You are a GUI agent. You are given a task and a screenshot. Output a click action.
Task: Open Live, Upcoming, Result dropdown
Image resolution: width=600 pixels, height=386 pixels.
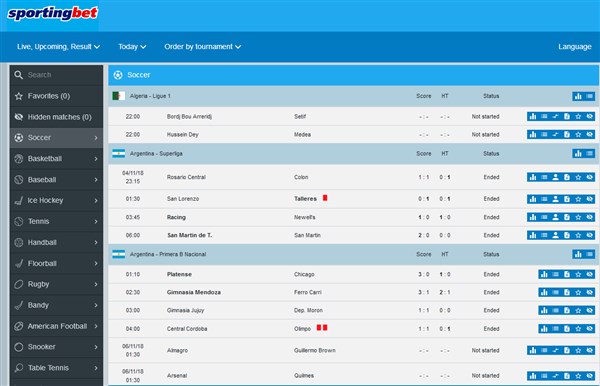[58, 47]
